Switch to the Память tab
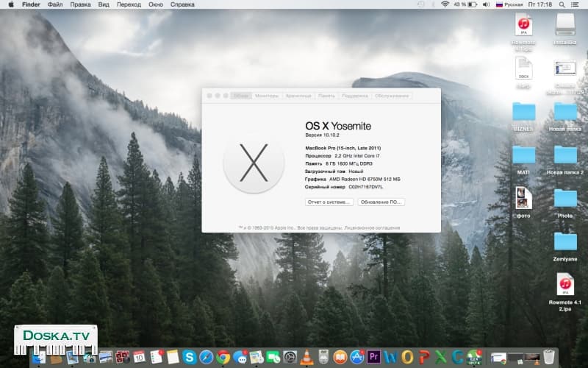 click(327, 96)
